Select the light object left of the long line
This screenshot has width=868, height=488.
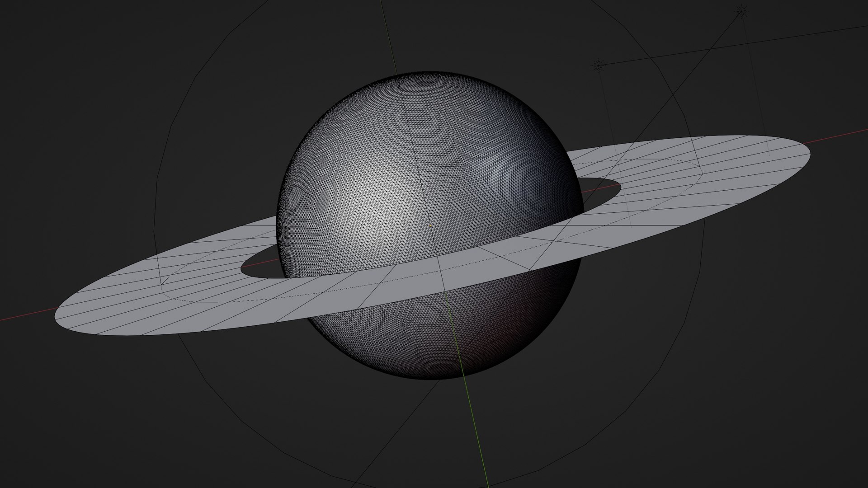(x=598, y=66)
